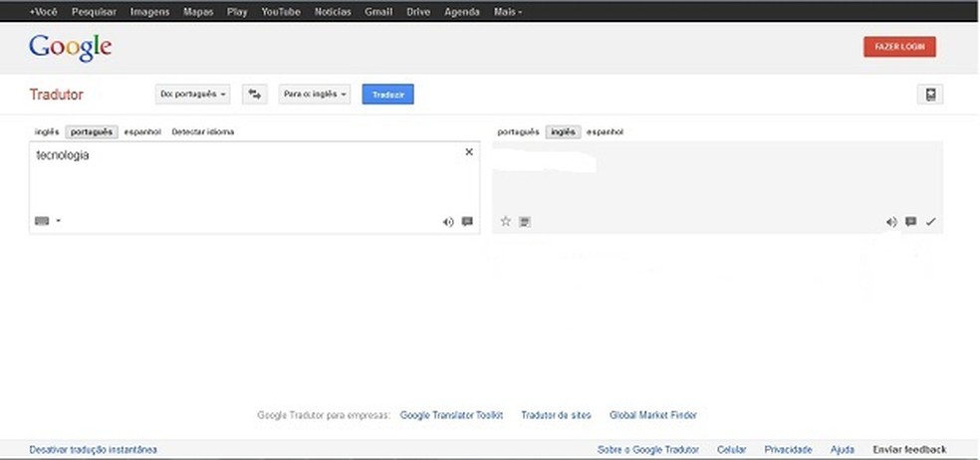Click the checkmark to rate translation
The width and height of the screenshot is (980, 460).
(x=930, y=222)
